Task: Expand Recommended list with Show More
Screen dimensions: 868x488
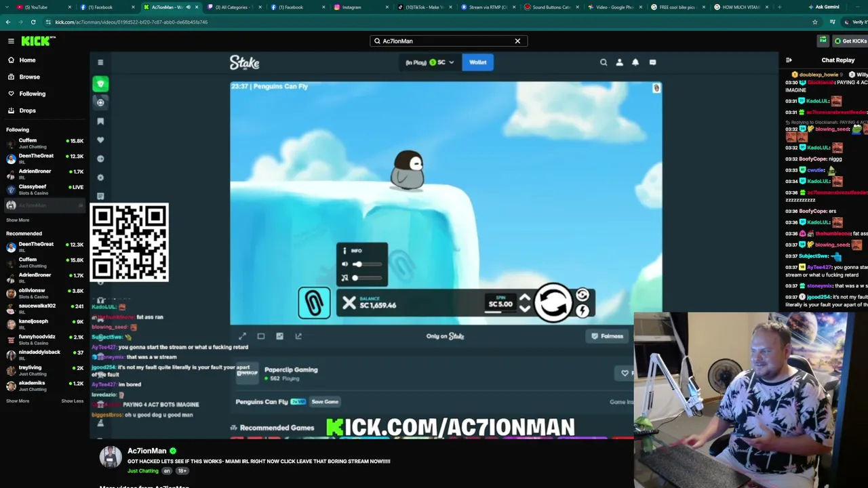Action: (x=18, y=401)
